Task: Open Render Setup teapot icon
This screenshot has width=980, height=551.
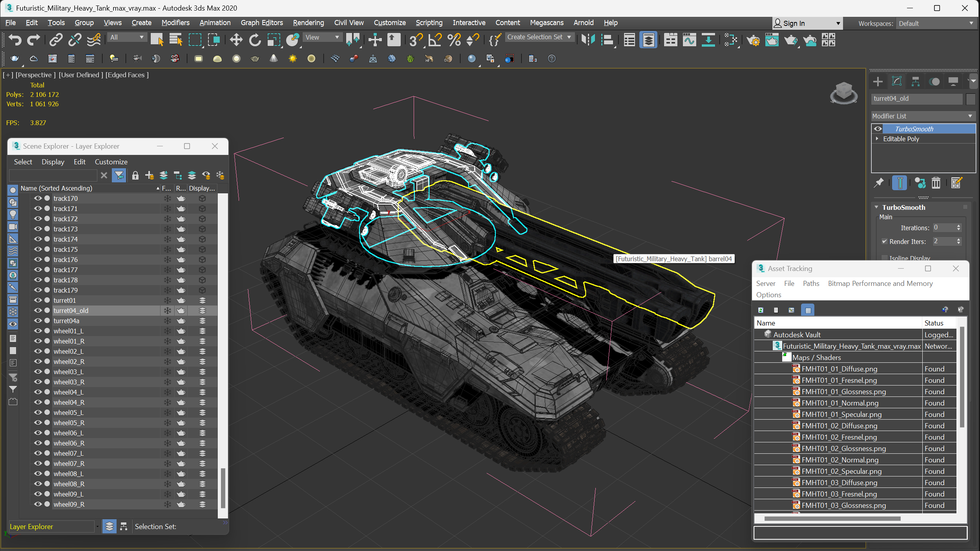Action: click(x=753, y=40)
